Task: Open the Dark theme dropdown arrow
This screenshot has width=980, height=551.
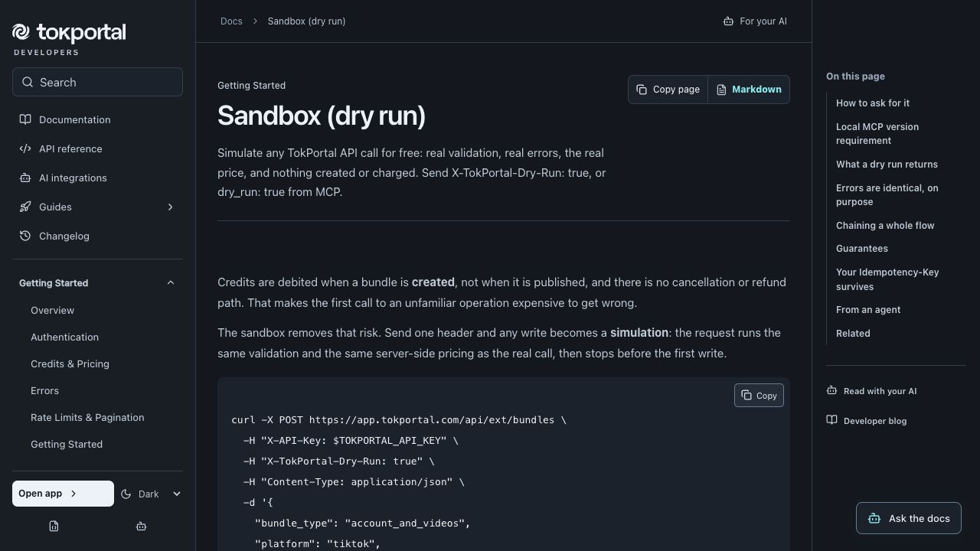Action: click(177, 494)
